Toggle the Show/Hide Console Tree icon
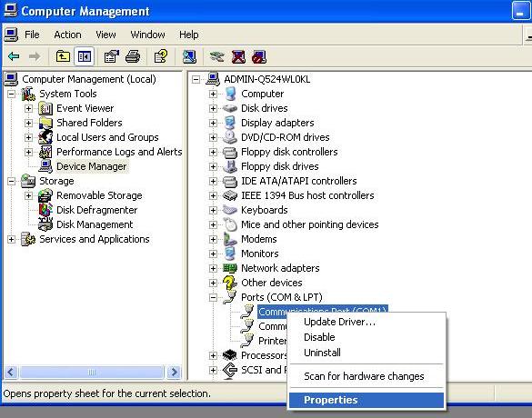Screen dimensions: 532x418 point(85,56)
